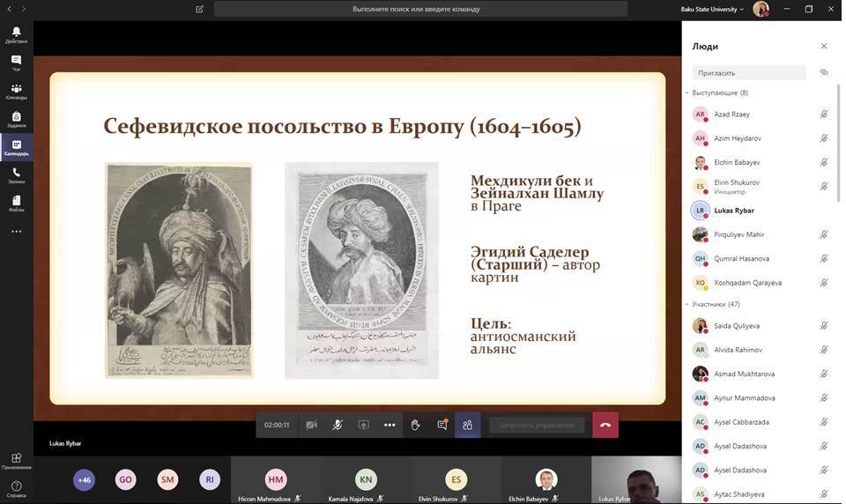Select Alvida Rahimov in people list
The height and width of the screenshot is (504, 846).
(x=761, y=350)
